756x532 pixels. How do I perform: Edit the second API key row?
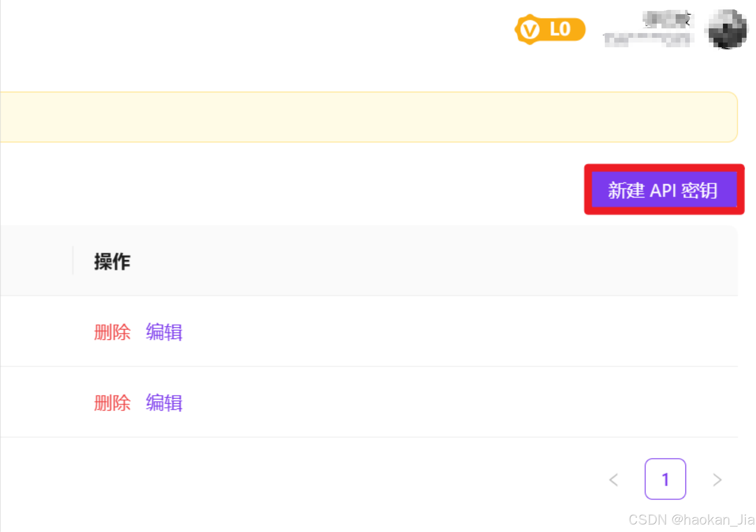click(164, 403)
